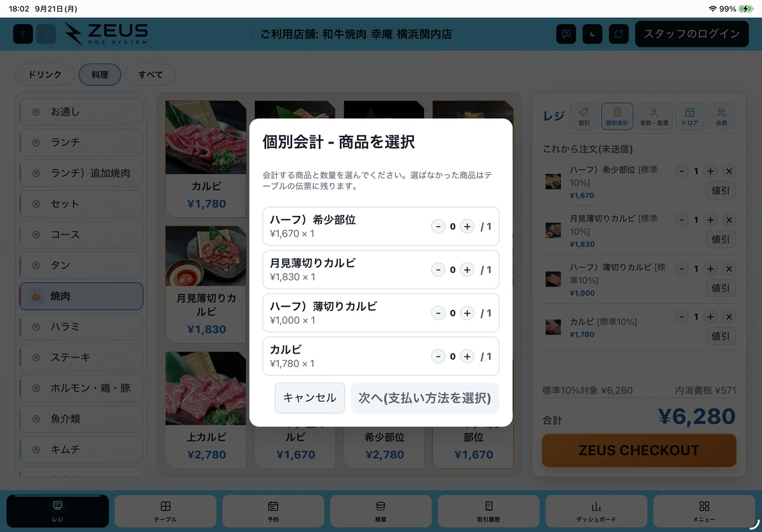Open the ランチ category
Viewport: 762px width, 532px height.
click(x=81, y=142)
